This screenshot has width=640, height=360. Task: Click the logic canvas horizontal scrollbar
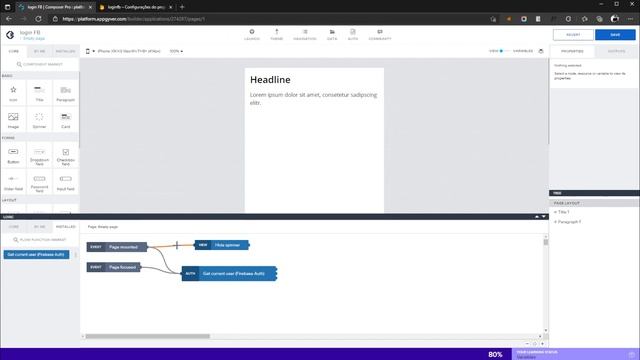pos(147,336)
